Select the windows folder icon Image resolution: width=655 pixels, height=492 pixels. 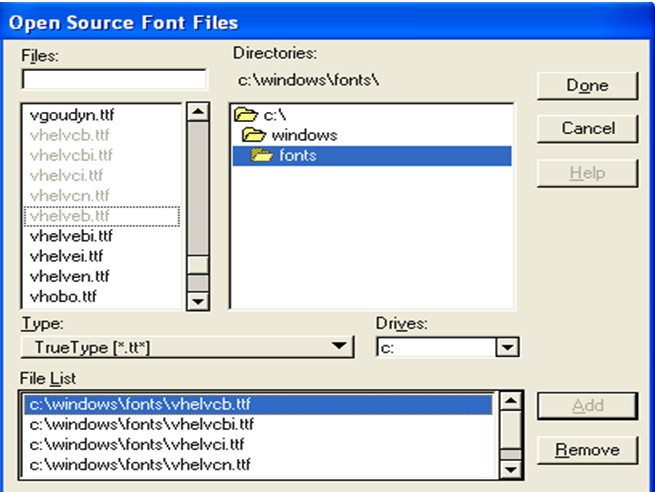pyautogui.click(x=254, y=135)
